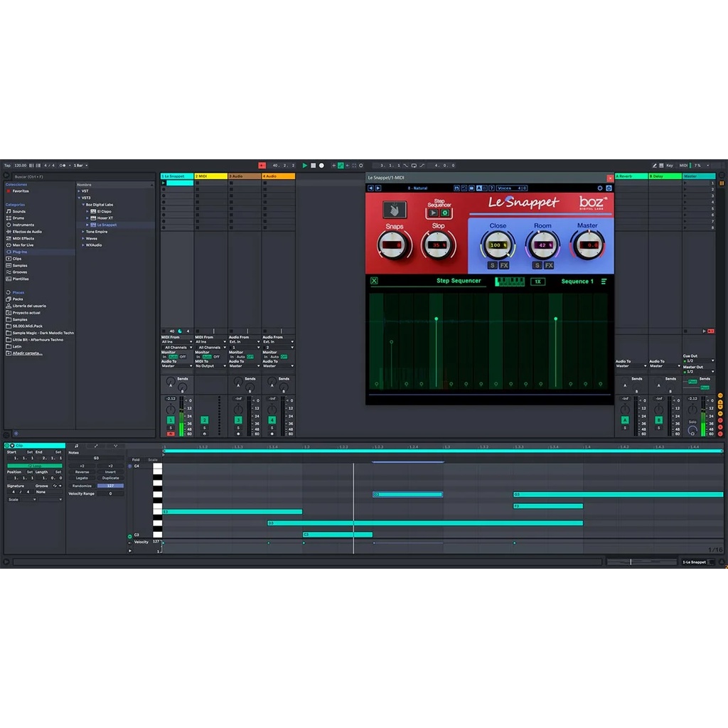
Task: Click the hand snap trigger icon
Action: [395, 210]
